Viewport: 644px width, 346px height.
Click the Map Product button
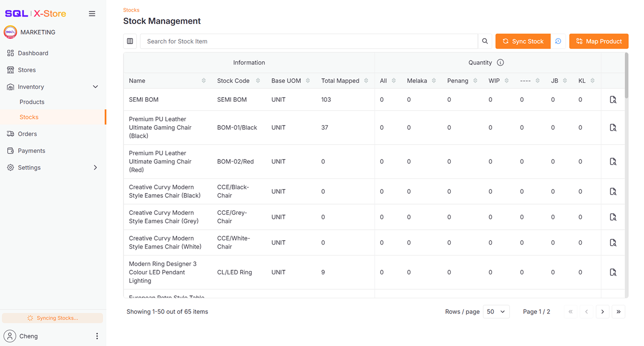(598, 41)
